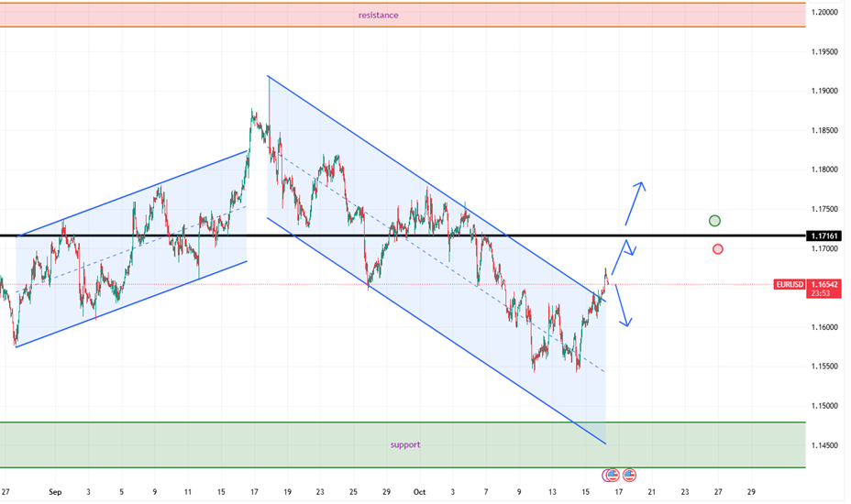Screen dimensions: 851x504
Task: Click the 1.20000 level on the price scale
Action: click(825, 12)
